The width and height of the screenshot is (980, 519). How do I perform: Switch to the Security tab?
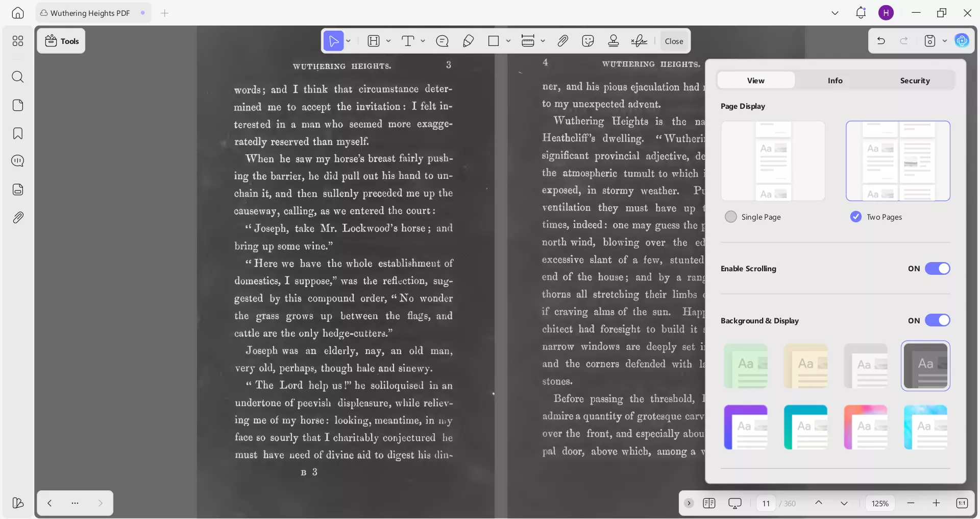tap(915, 80)
